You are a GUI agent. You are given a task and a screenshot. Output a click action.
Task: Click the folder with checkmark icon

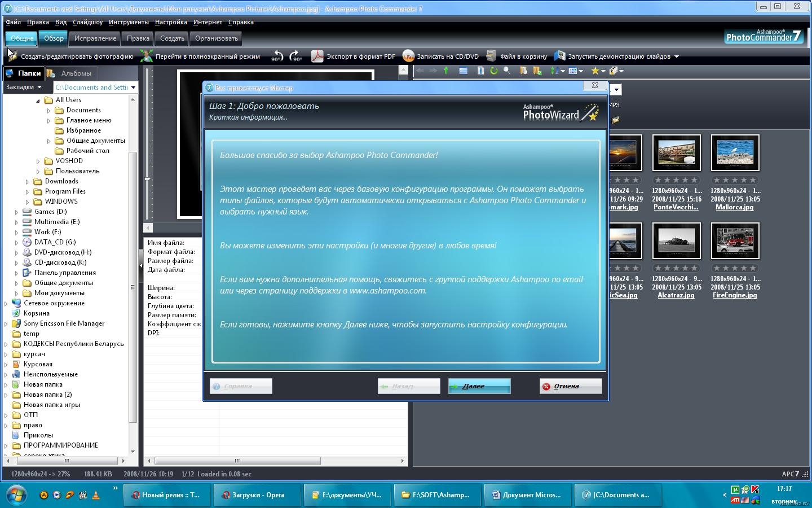(x=537, y=71)
